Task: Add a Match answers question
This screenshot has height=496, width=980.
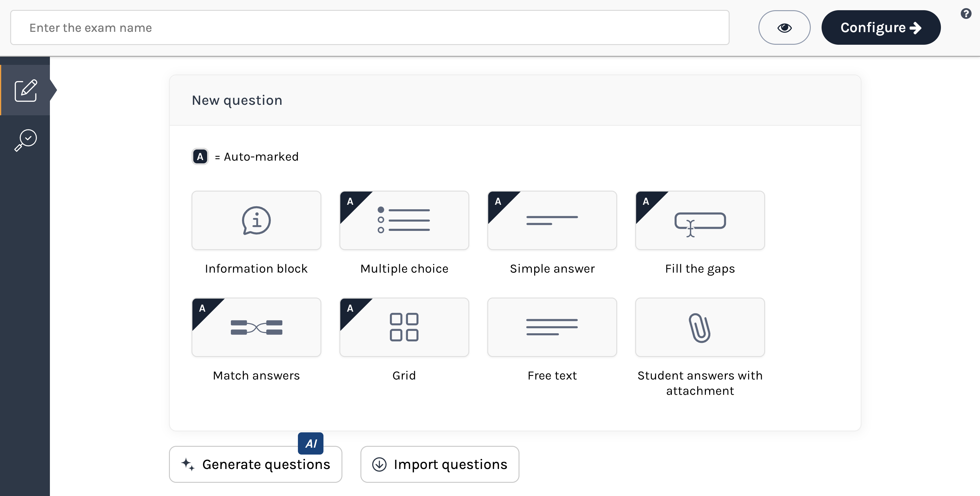Action: (256, 327)
